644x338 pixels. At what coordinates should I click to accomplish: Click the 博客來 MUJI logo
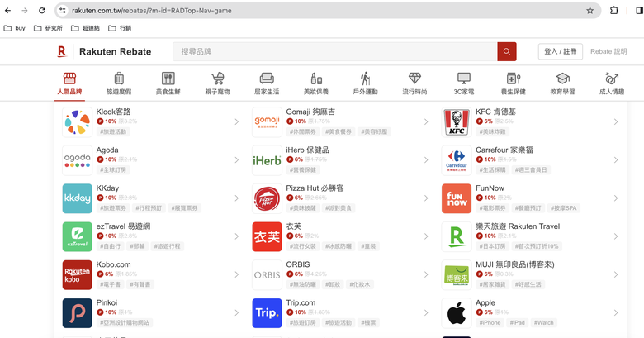[457, 275]
